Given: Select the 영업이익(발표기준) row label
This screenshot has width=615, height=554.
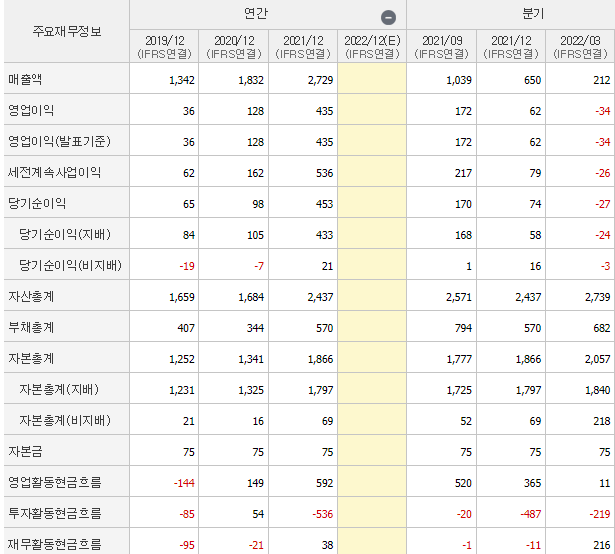Looking at the screenshot, I should [x=59, y=142].
